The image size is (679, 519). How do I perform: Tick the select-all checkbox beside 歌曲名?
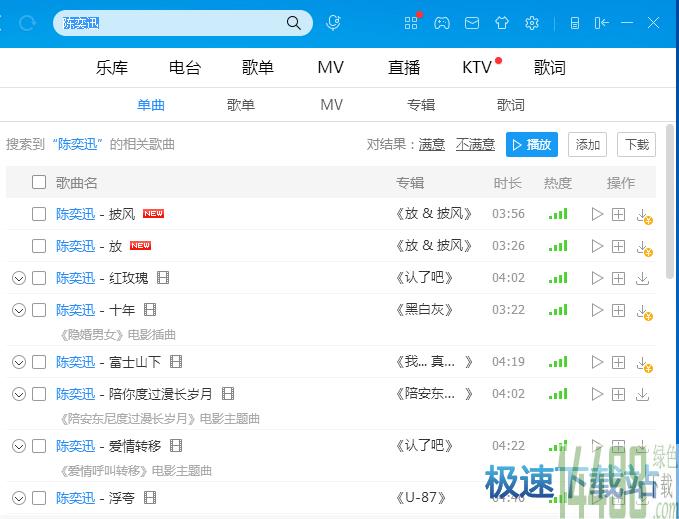pyautogui.click(x=39, y=182)
